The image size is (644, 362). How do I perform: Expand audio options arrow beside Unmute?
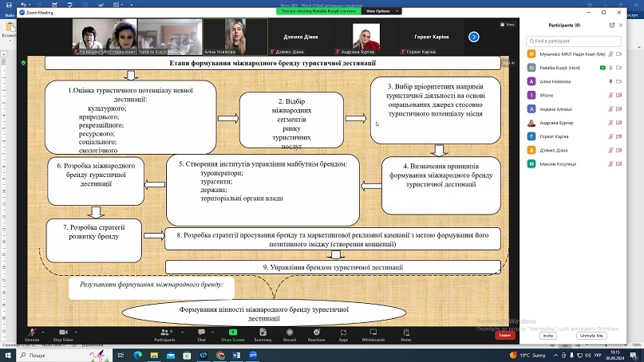pyautogui.click(x=43, y=332)
